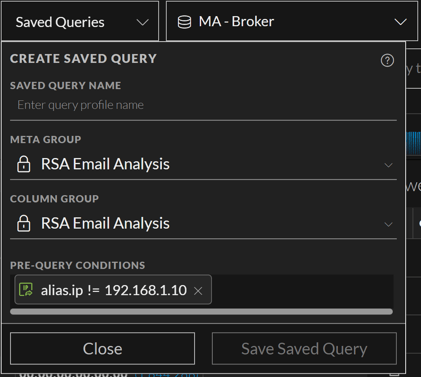Click the lock icon in Column Group row
Viewport: 421px width, 377px height.
23,223
